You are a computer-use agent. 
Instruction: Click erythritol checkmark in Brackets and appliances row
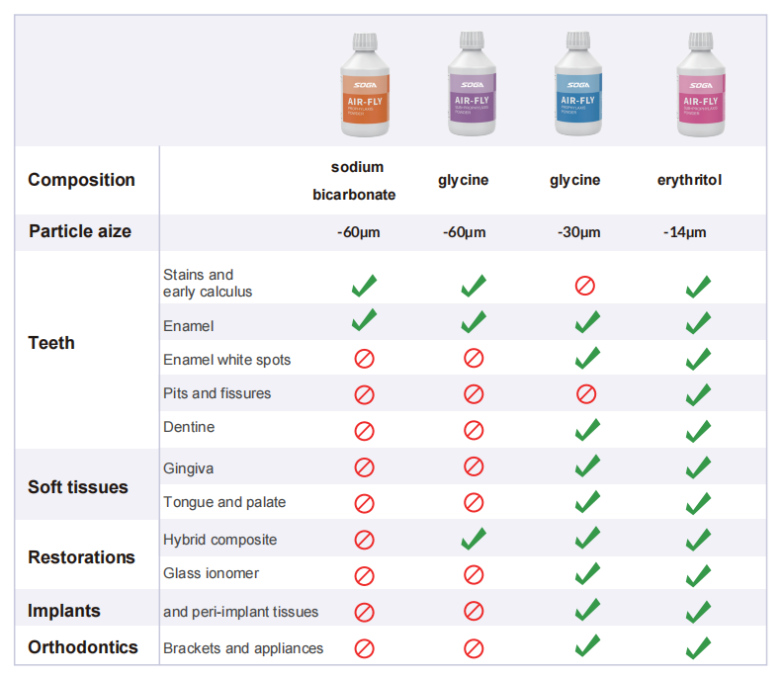tap(699, 648)
